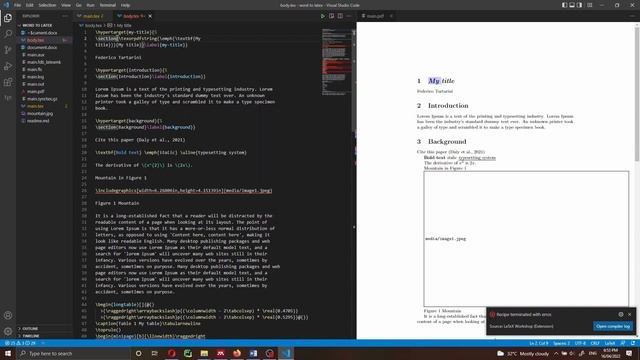Close the body.tex editor tab
The image size is (640, 360).
(150, 16)
